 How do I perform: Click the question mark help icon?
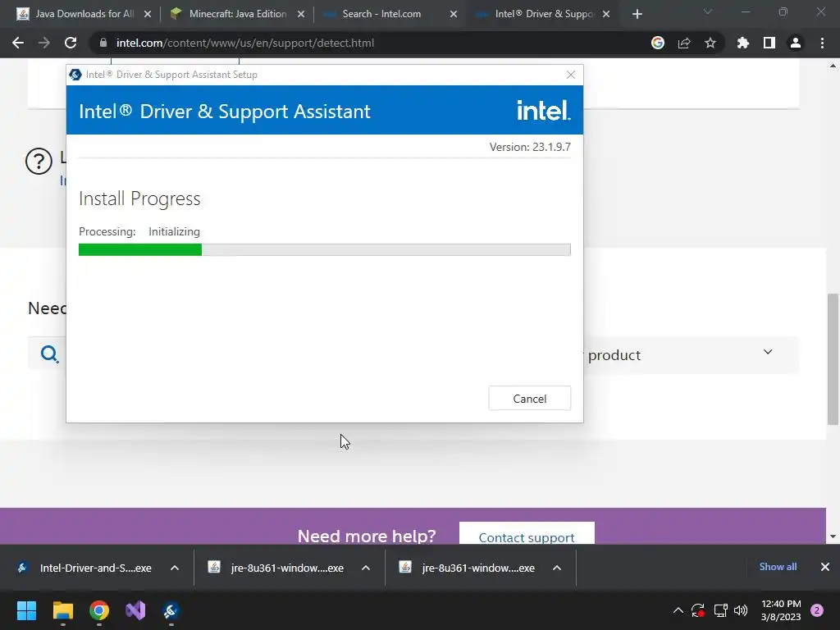[39, 162]
